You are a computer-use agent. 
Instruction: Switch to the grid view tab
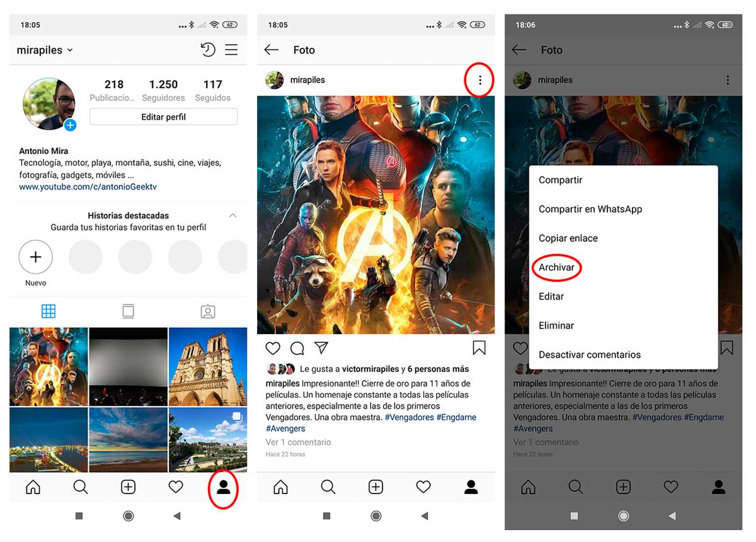point(49,311)
